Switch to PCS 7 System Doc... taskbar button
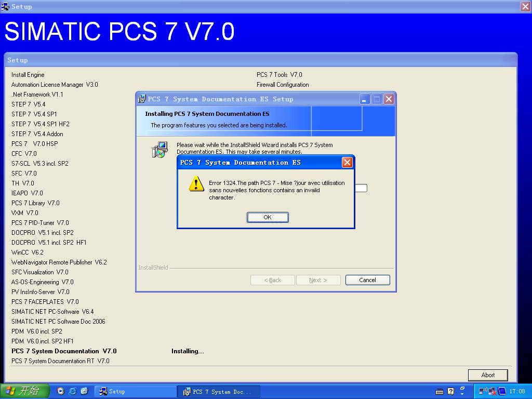The height and width of the screenshot is (399, 532). pyautogui.click(x=219, y=392)
